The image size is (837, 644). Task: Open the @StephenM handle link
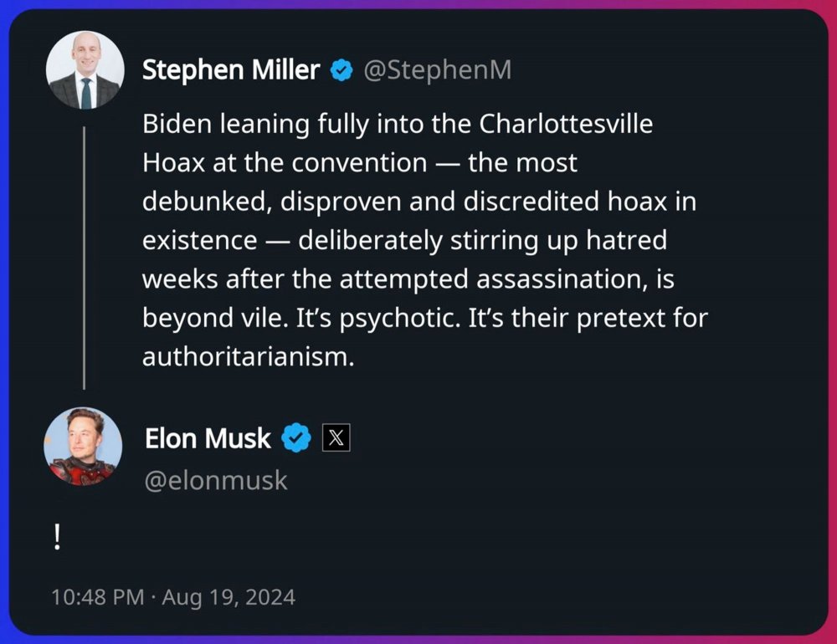tap(437, 71)
